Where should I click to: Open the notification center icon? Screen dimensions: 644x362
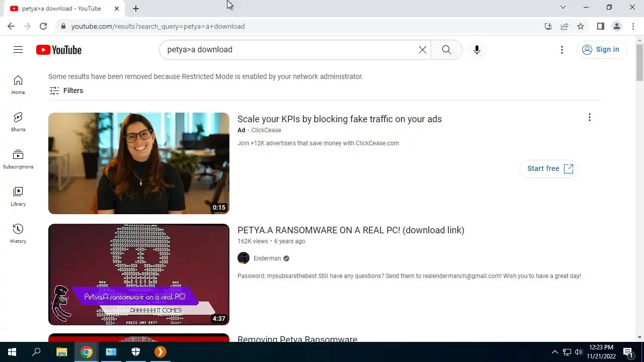click(628, 352)
